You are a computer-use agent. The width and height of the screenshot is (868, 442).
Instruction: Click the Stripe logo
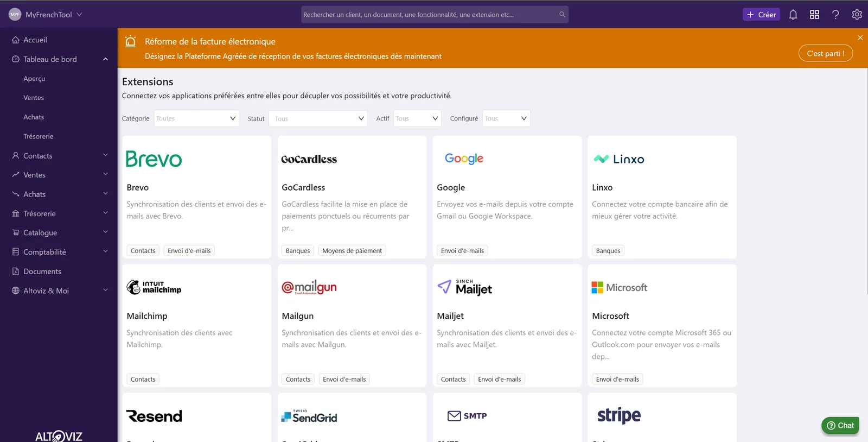619,416
